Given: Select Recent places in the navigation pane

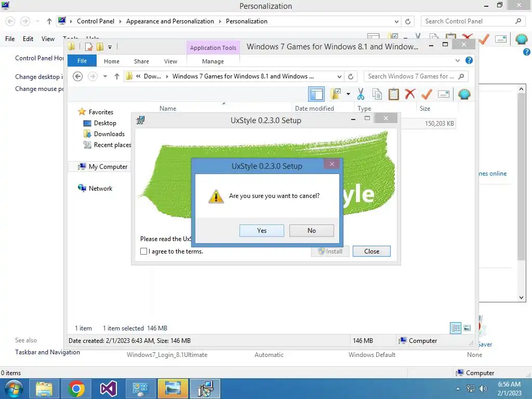Looking at the screenshot, I should click(x=112, y=145).
